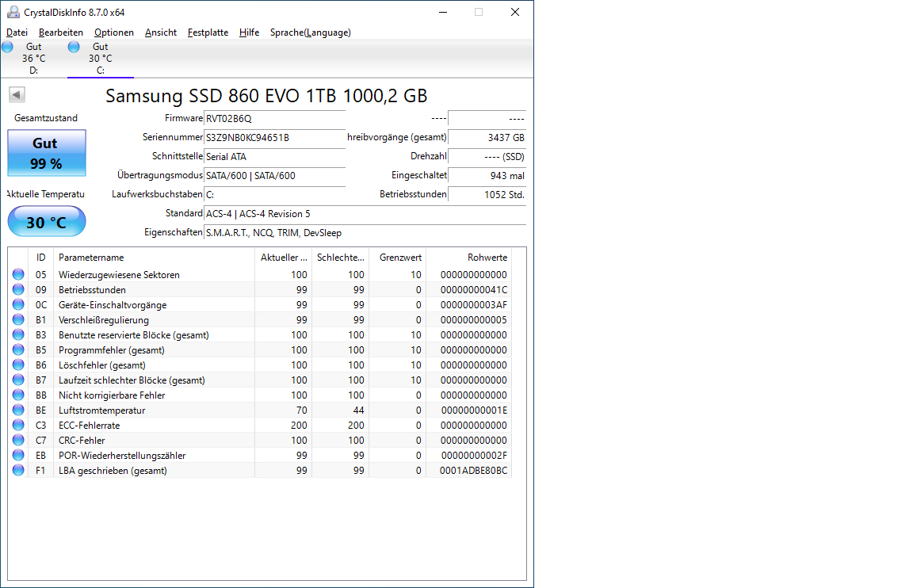The image size is (913, 588).
Task: Click raw value 00000000001E of Luftstromtemperatur
Action: (x=474, y=410)
